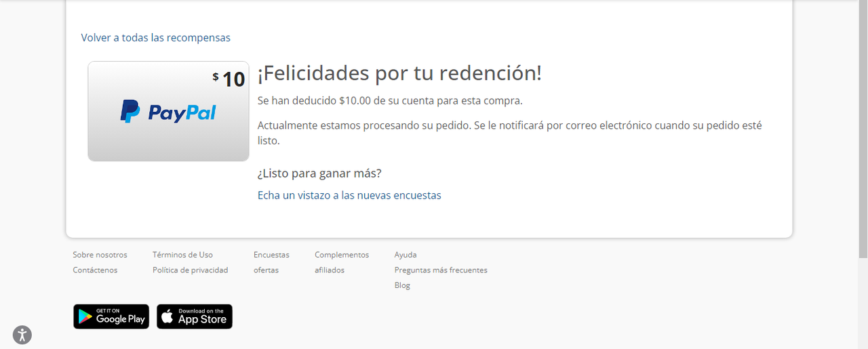
Task: Open the Sobre nosotros footer link
Action: coord(100,255)
